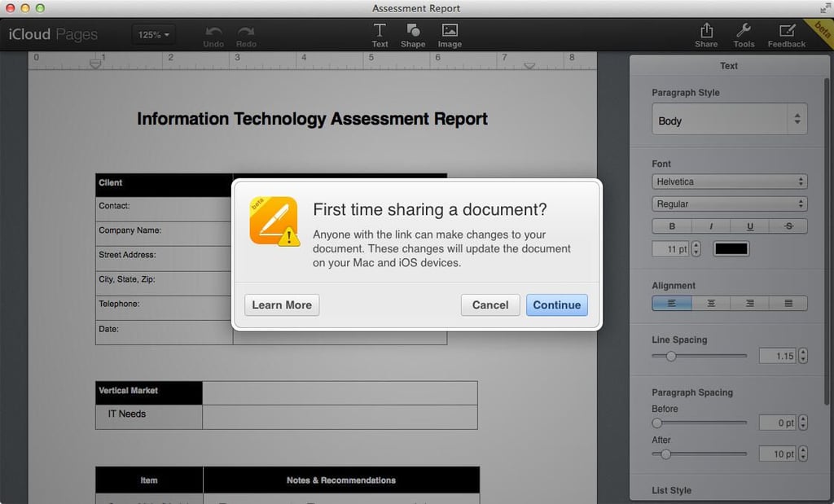Toggle Italic formatting button
Image resolution: width=834 pixels, height=504 pixels.
[x=711, y=226]
